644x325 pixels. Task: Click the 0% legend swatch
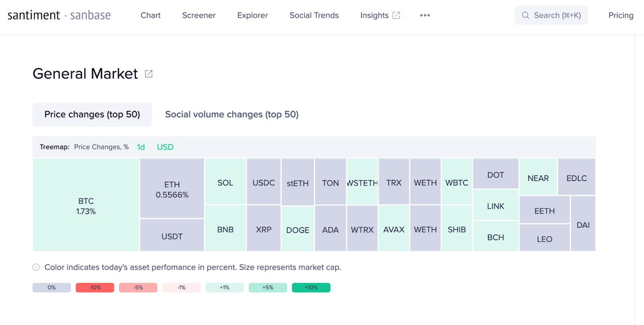pyautogui.click(x=52, y=288)
